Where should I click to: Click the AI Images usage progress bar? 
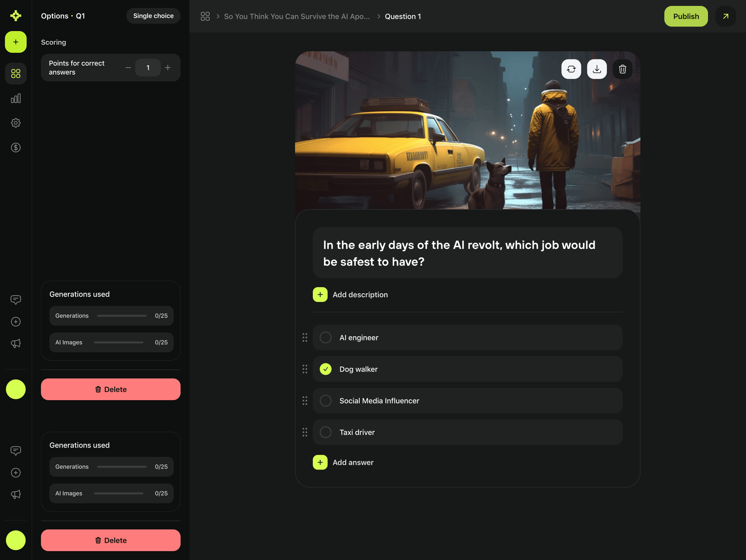[118, 342]
